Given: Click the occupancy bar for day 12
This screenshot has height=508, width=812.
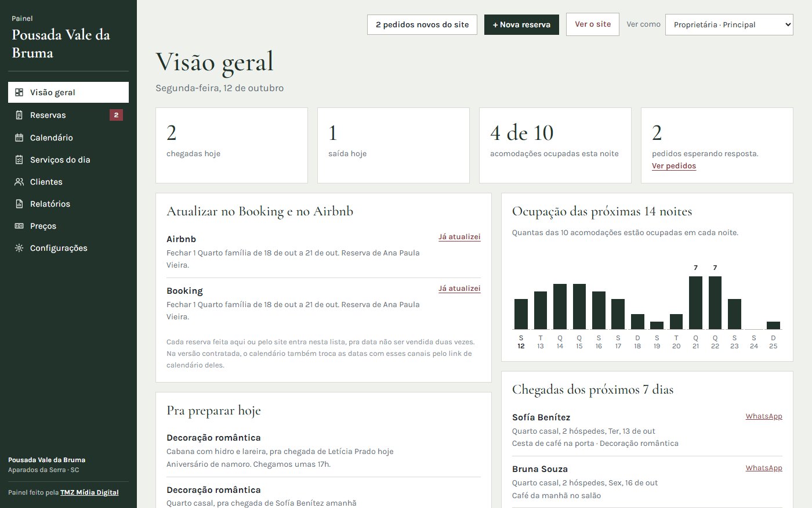Looking at the screenshot, I should click(521, 314).
